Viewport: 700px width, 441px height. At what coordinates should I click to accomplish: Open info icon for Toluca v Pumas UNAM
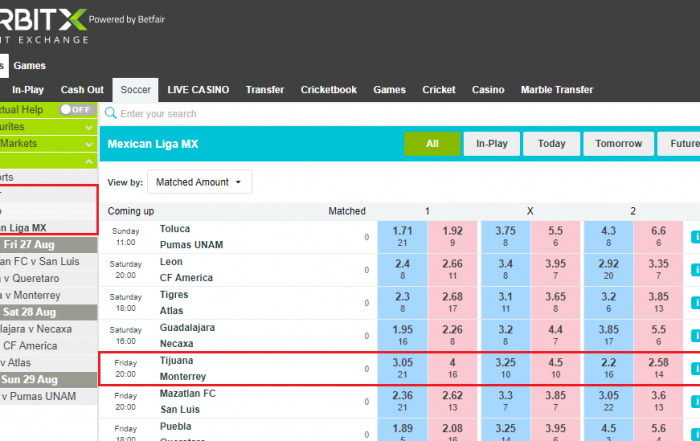[x=695, y=237]
